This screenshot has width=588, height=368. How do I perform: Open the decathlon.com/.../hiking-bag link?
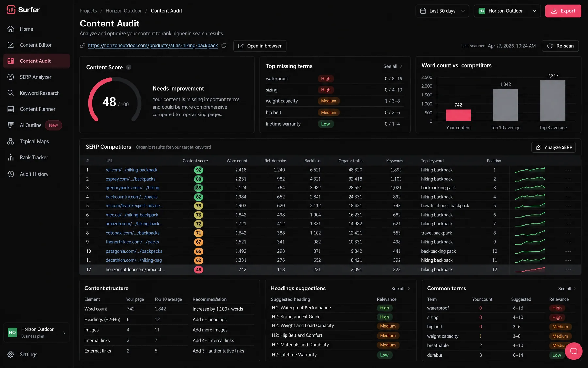click(134, 260)
